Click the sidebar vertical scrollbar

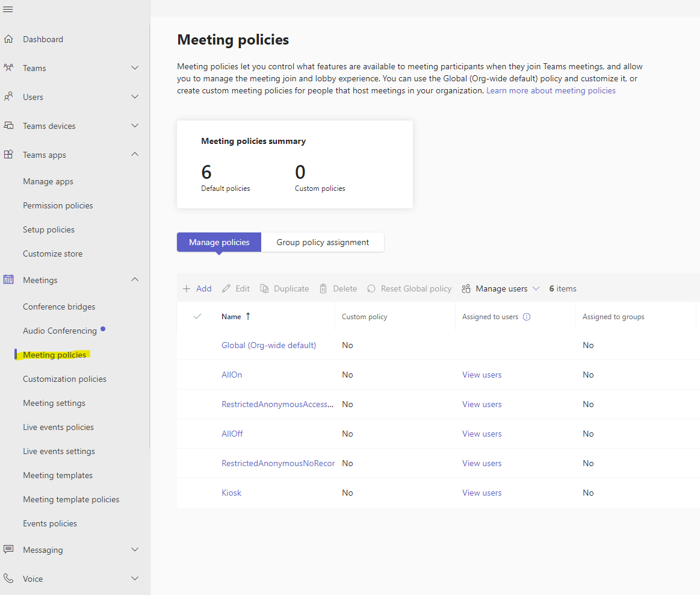click(149, 237)
